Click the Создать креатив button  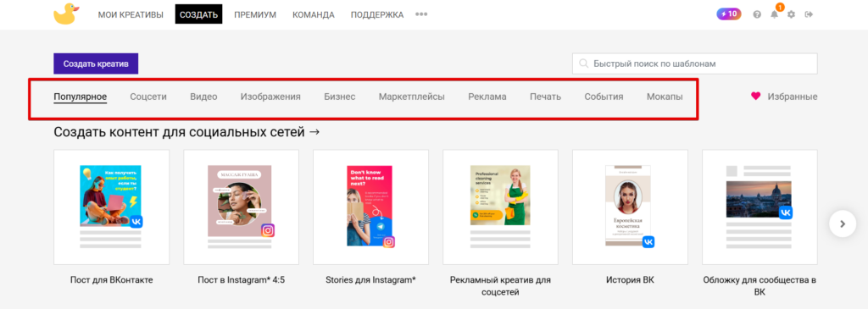(96, 63)
